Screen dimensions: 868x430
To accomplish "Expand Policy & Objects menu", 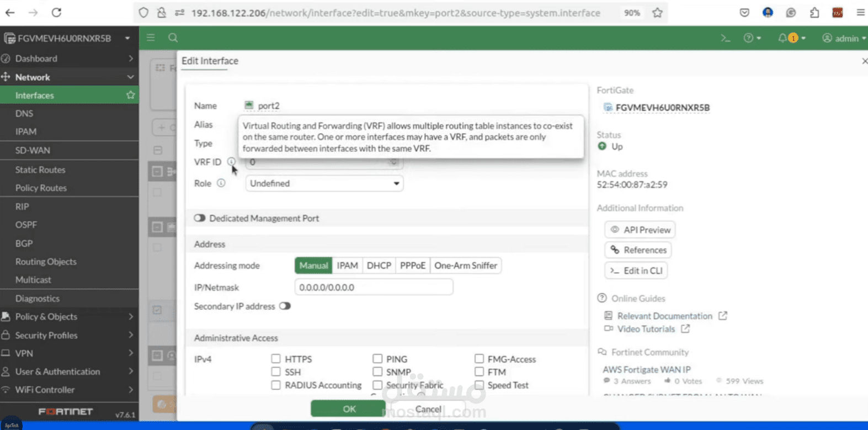I will (69, 316).
